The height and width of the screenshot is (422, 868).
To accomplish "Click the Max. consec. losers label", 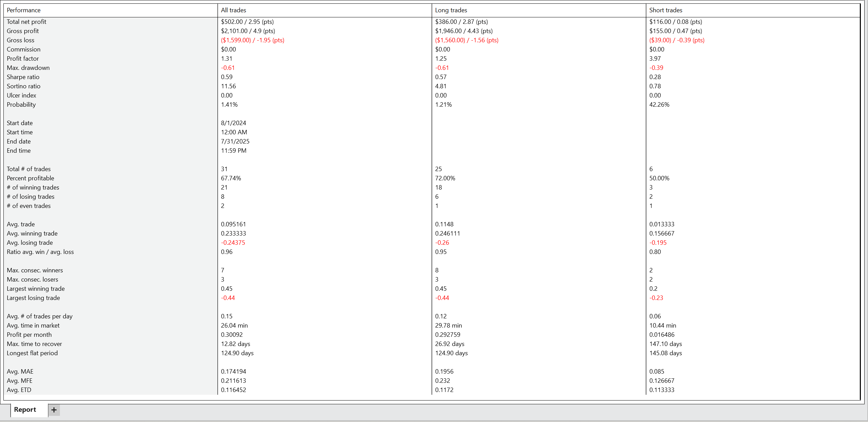I will coord(32,280).
